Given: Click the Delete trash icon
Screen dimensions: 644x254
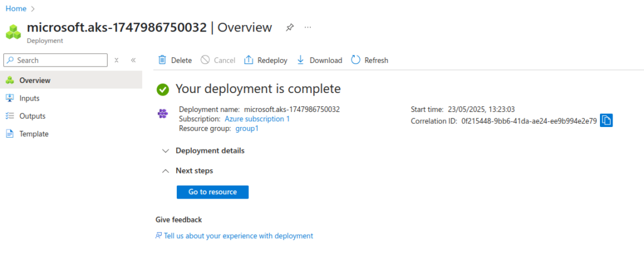Looking at the screenshot, I should (162, 60).
